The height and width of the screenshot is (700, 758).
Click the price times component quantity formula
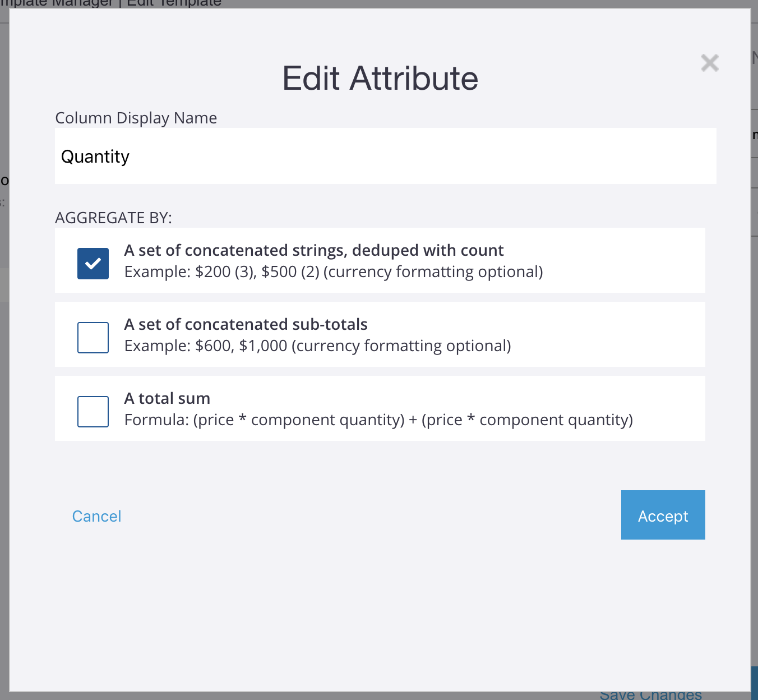point(378,420)
